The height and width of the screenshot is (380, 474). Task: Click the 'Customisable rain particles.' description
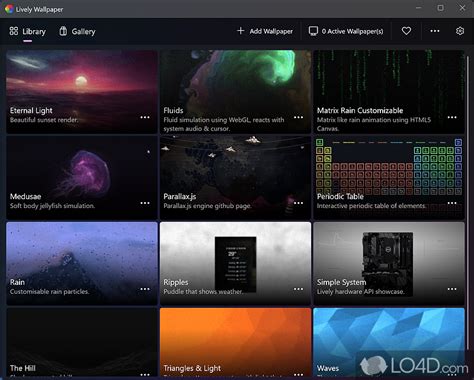pos(50,292)
